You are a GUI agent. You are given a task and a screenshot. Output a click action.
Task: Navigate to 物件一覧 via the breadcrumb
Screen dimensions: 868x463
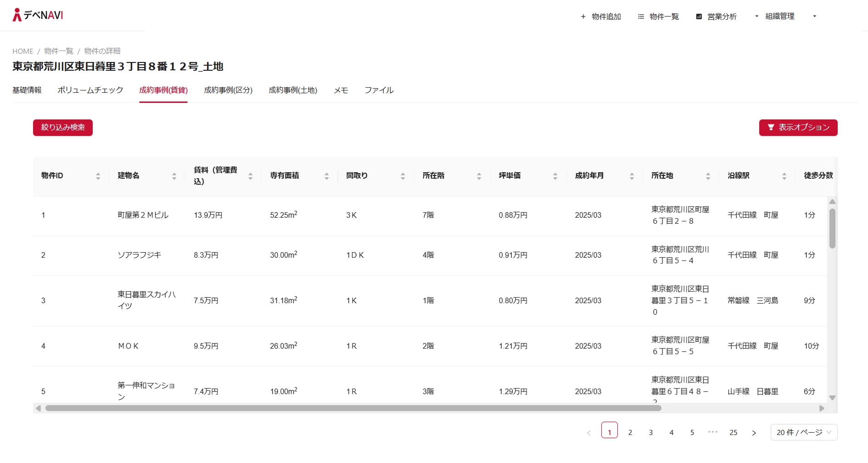58,51
